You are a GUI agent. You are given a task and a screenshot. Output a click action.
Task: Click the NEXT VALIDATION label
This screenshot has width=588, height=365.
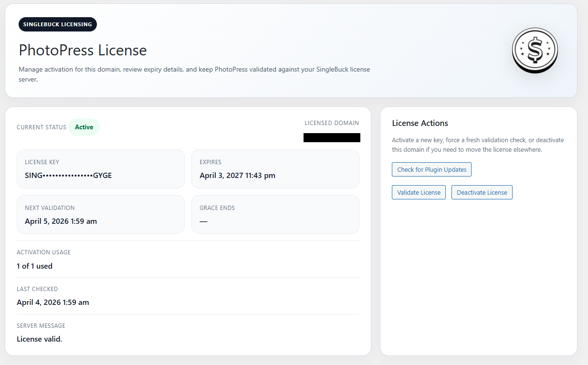(50, 208)
